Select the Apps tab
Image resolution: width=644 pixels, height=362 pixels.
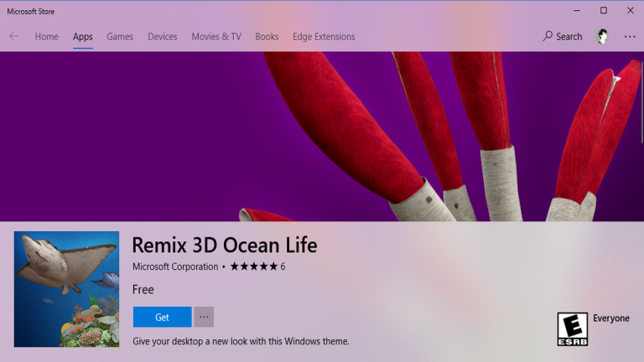click(82, 37)
